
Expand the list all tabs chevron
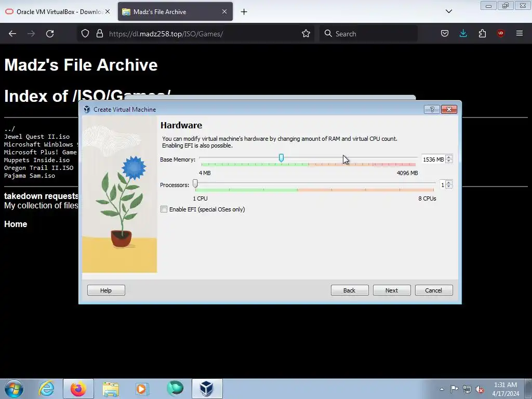click(x=448, y=11)
